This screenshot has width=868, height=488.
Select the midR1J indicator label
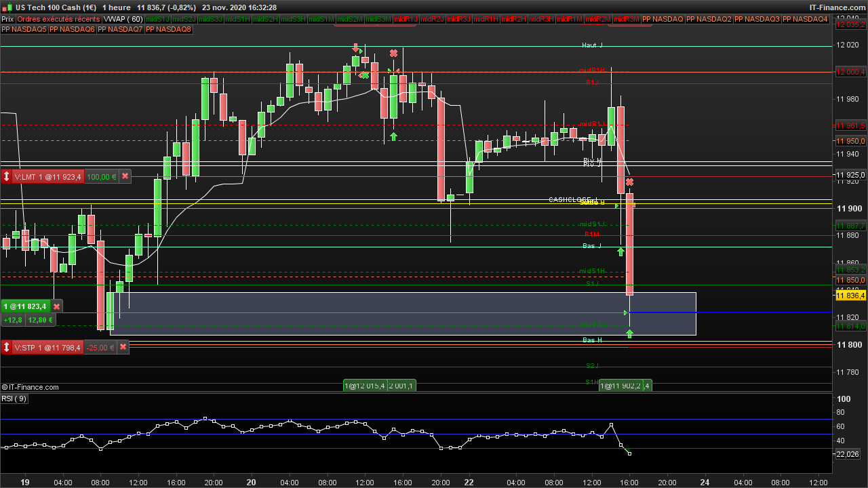[406, 19]
